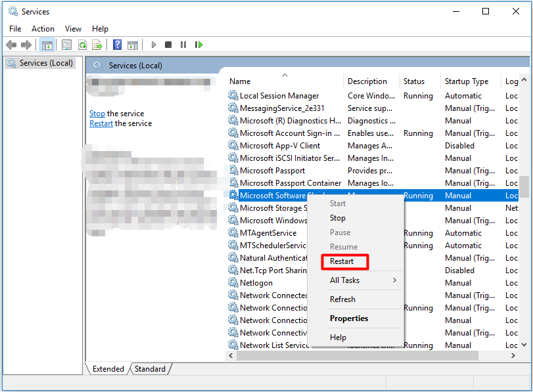This screenshot has width=533, height=392.
Task: Click the Refresh toolbar icon
Action: [82, 45]
